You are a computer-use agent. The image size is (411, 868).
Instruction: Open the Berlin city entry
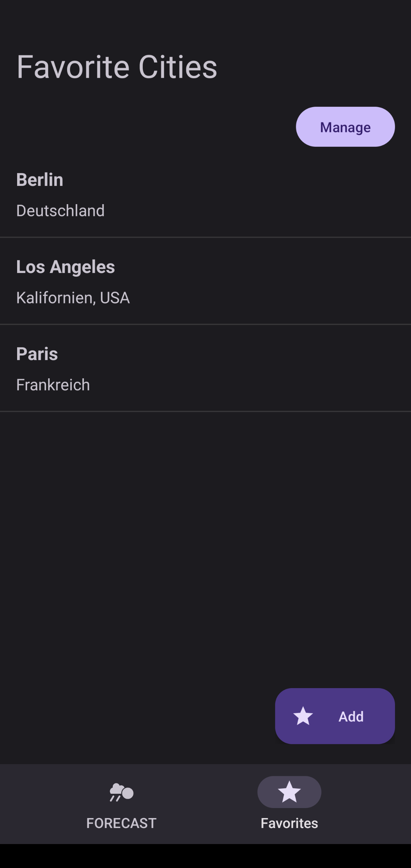[40, 180]
